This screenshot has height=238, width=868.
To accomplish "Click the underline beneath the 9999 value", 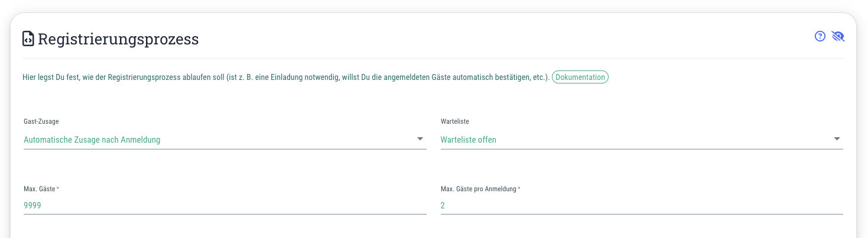I will coord(225,214).
